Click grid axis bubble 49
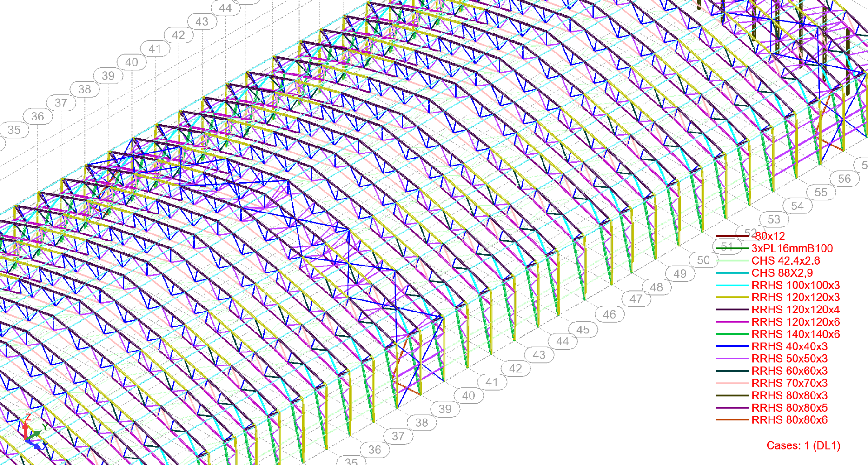Image resolution: width=868 pixels, height=465 pixels. pyautogui.click(x=680, y=274)
